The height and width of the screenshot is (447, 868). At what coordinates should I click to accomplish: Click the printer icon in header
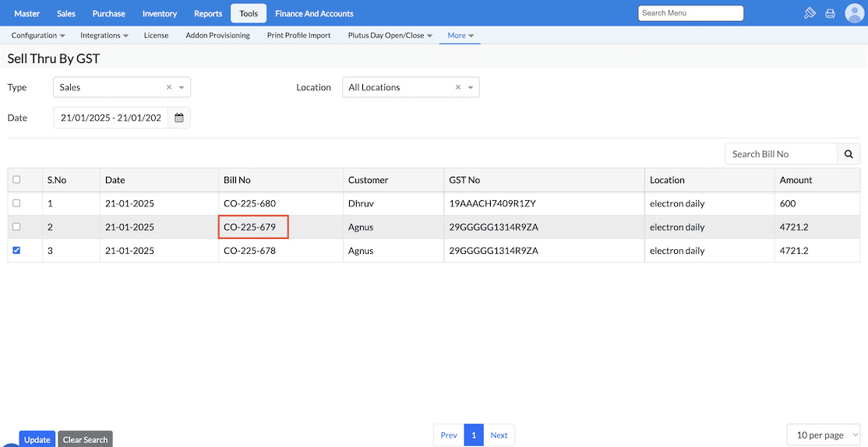830,13
